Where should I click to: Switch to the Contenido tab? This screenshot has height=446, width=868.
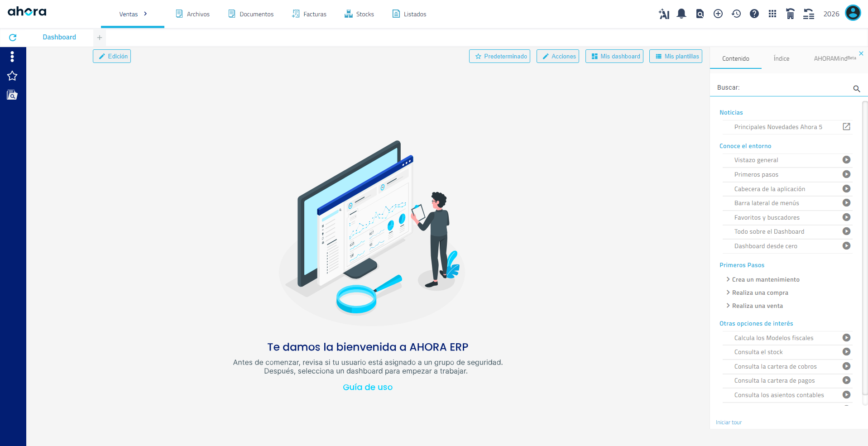coord(736,58)
